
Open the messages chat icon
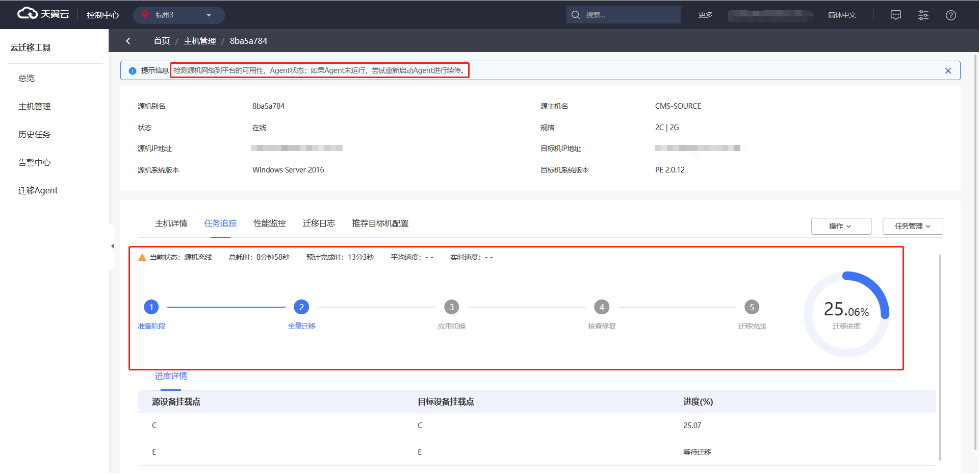[x=896, y=15]
